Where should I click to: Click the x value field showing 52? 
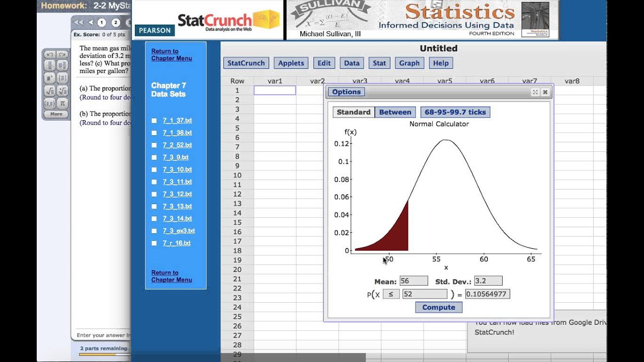[425, 294]
